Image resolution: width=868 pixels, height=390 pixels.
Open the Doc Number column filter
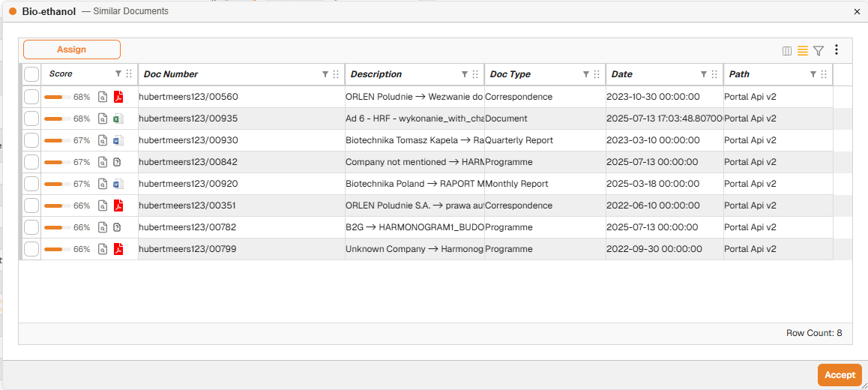pos(325,73)
